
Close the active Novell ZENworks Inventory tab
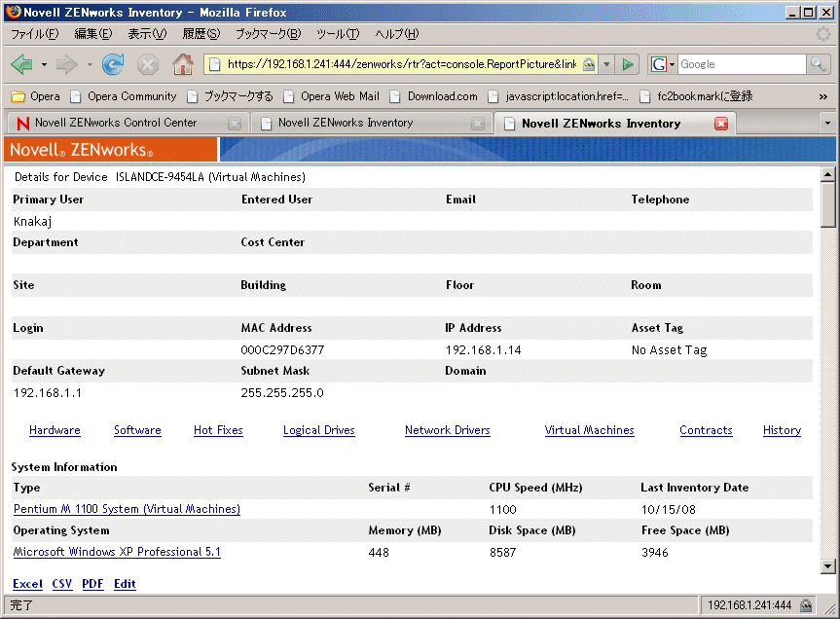721,124
